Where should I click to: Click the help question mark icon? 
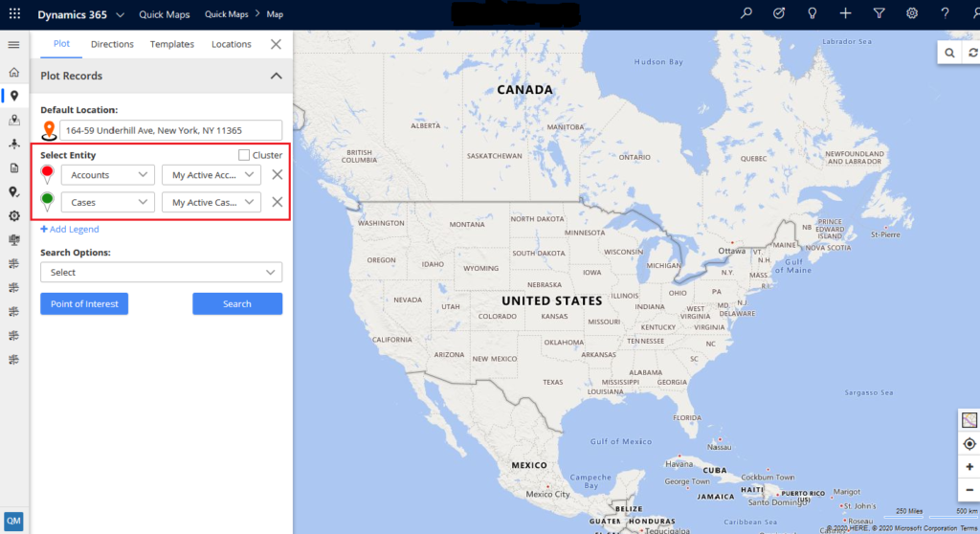point(945,14)
